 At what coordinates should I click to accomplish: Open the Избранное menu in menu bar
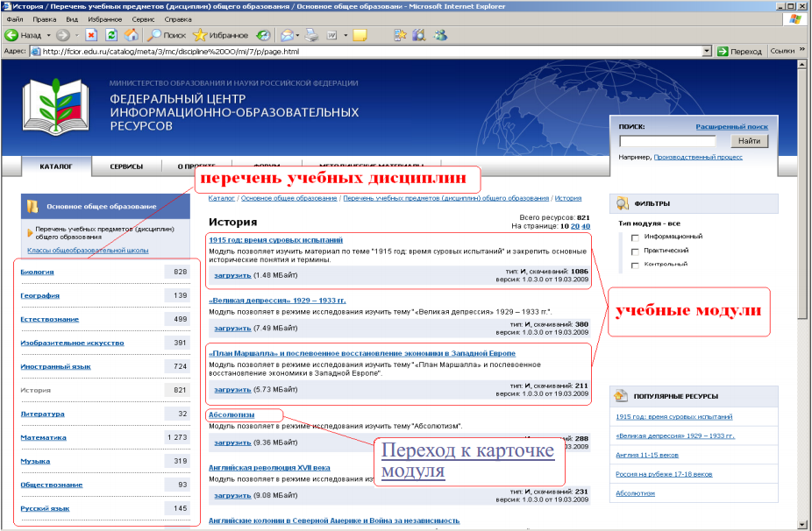click(x=104, y=19)
